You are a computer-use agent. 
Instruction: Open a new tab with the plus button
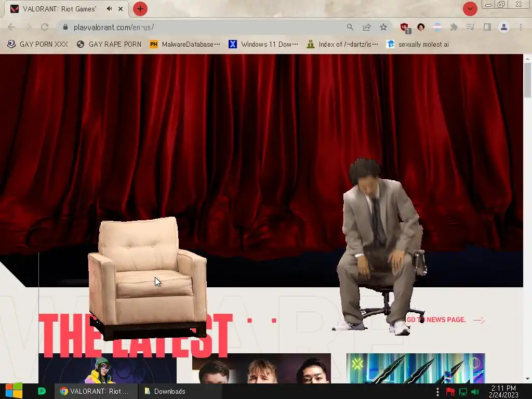coord(140,9)
